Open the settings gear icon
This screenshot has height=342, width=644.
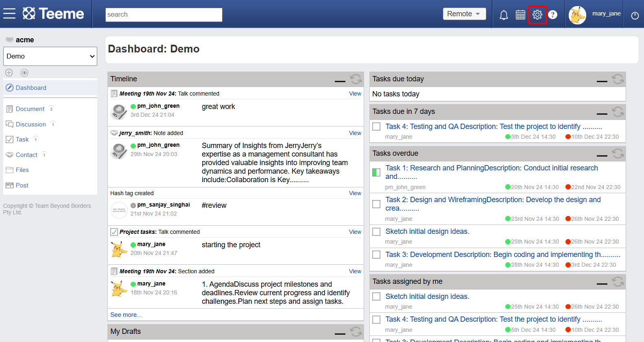point(537,15)
